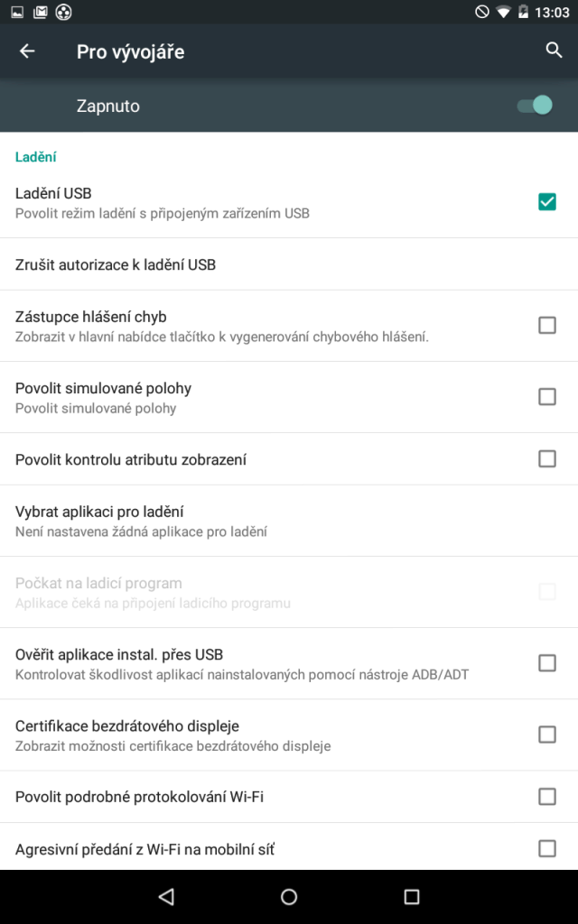Image resolution: width=578 pixels, height=924 pixels.
Task: Tap the Android back navigation button
Action: tap(166, 896)
